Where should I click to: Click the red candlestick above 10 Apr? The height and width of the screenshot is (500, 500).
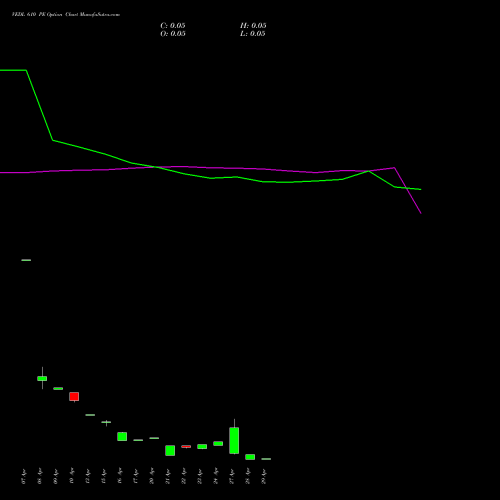74,396
